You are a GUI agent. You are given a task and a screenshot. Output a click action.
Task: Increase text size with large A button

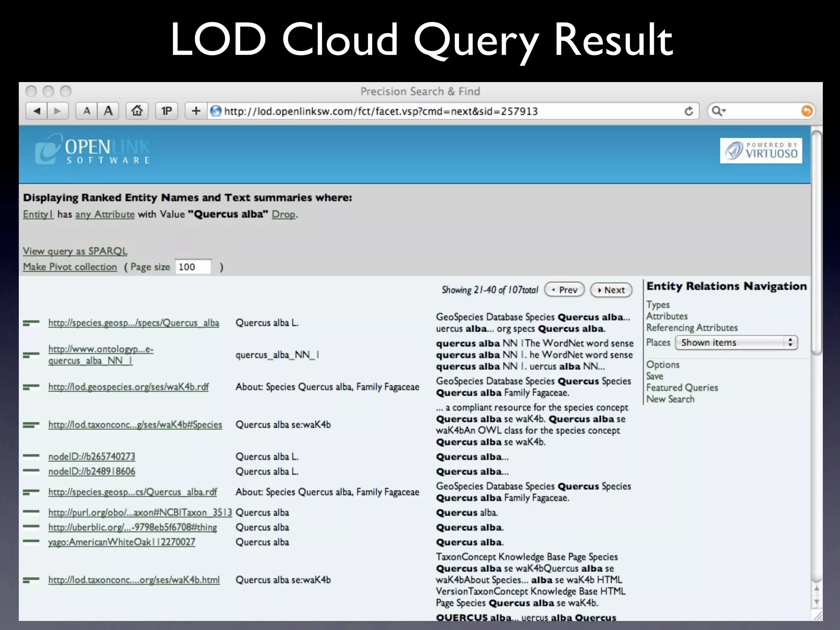pos(108,111)
